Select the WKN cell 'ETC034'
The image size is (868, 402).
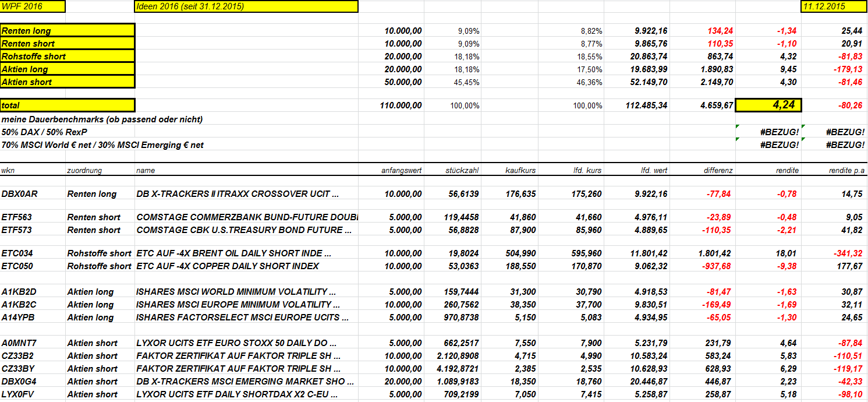[16, 253]
